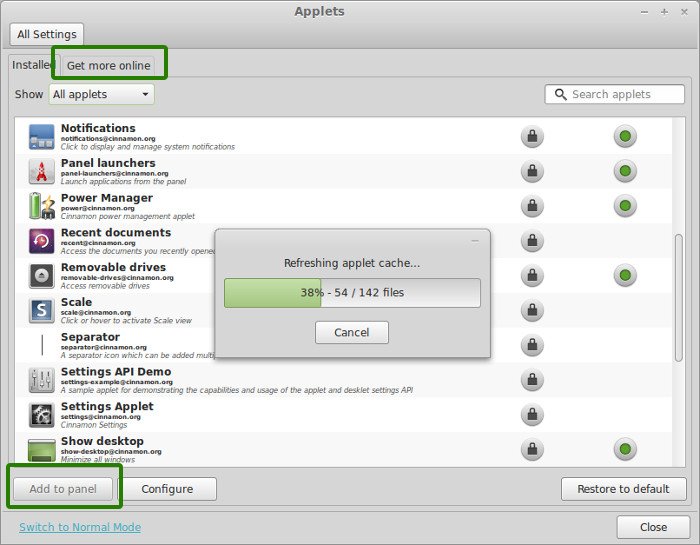
Task: Click 'Cinnamon power management applet' description
Action: tap(128, 216)
